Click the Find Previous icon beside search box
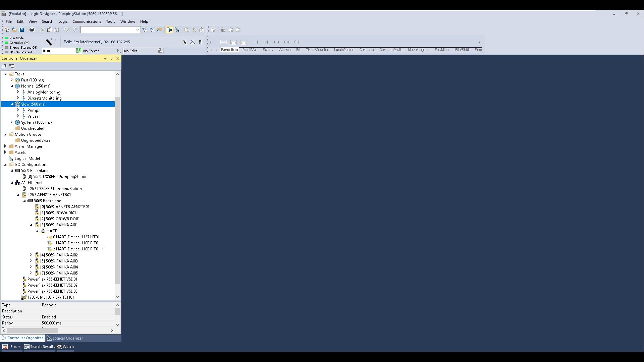This screenshot has width=644, height=362. click(145, 30)
